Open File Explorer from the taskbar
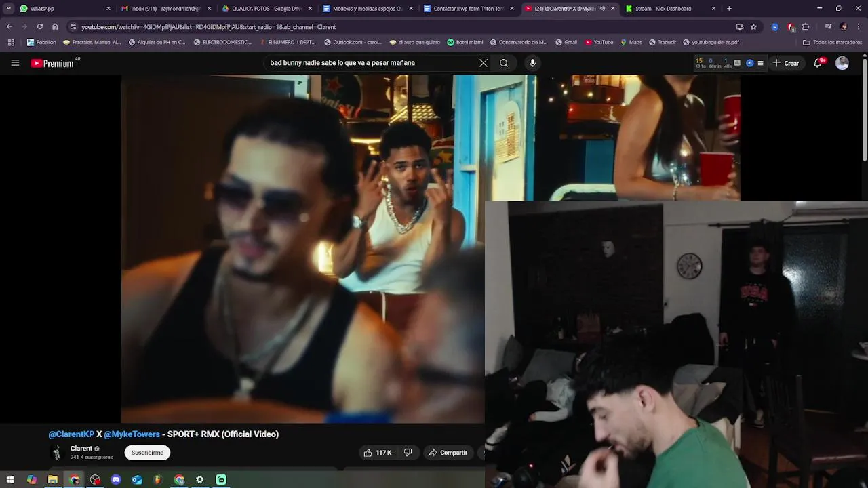868x488 pixels. click(53, 480)
